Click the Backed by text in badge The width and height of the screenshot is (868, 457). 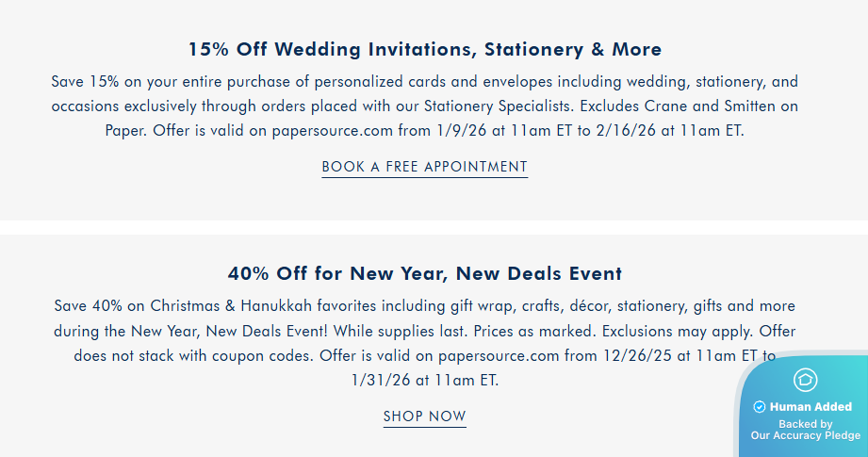(805, 424)
